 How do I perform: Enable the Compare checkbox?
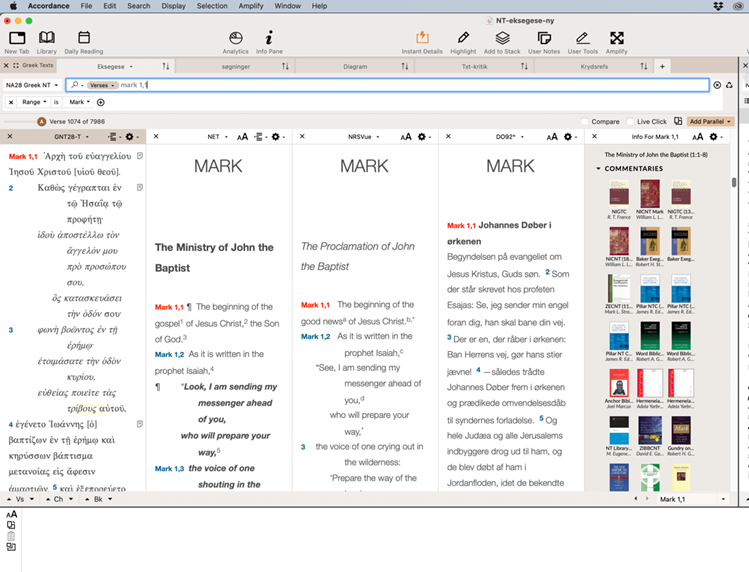[x=585, y=121]
